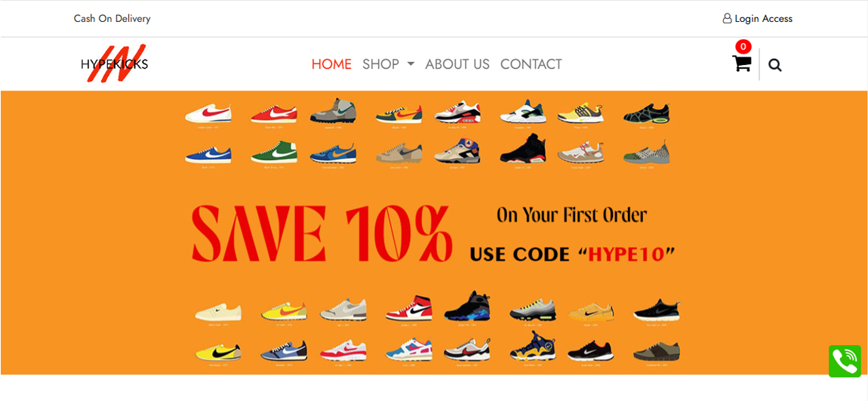Image resolution: width=868 pixels, height=401 pixels.
Task: Click the red cart count badge
Action: [743, 47]
